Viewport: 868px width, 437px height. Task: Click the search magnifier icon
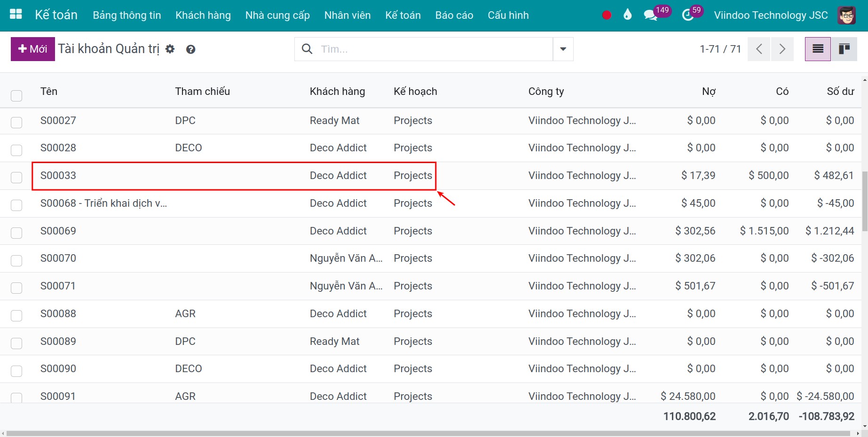[307, 49]
